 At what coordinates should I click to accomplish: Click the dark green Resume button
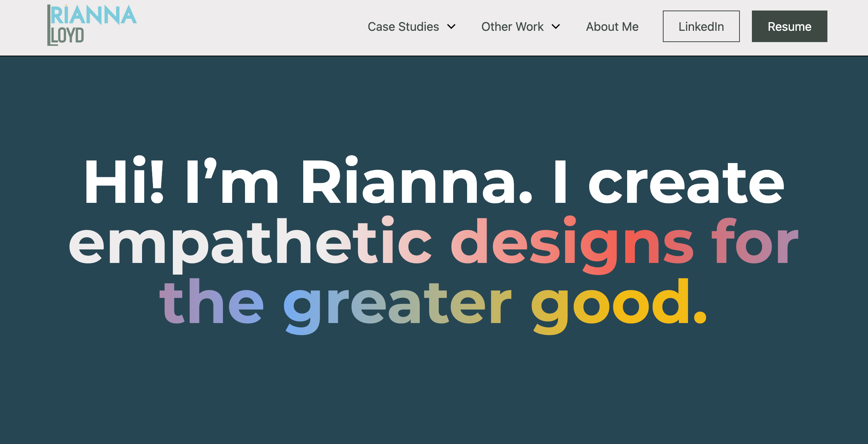click(789, 26)
